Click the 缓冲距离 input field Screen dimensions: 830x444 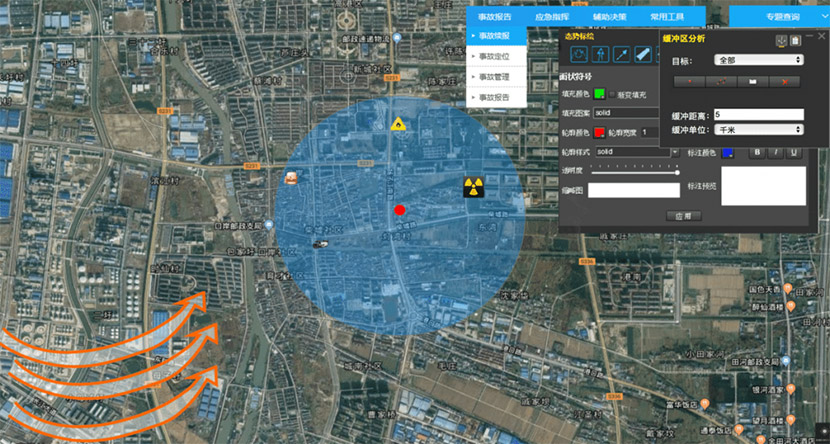click(x=759, y=115)
